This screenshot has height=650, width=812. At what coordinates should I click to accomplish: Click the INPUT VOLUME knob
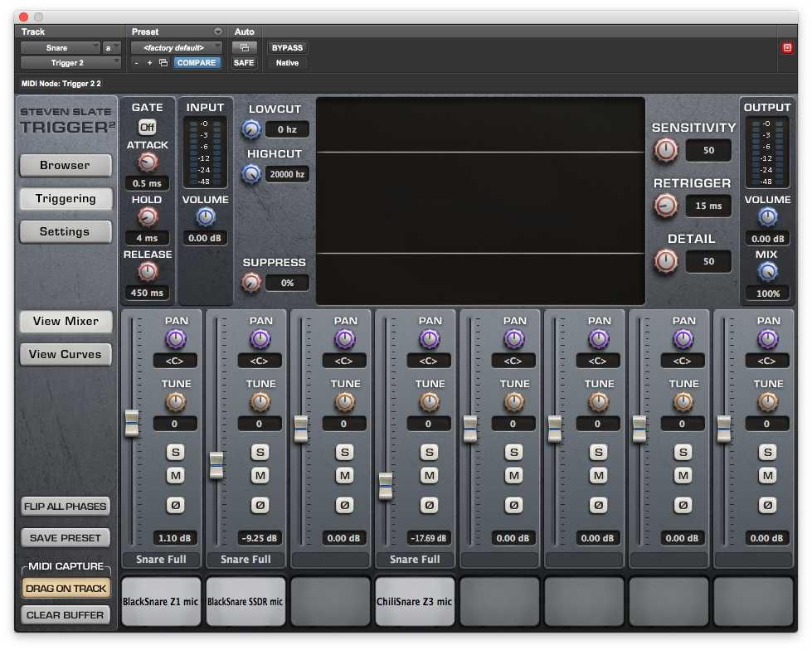[206, 217]
